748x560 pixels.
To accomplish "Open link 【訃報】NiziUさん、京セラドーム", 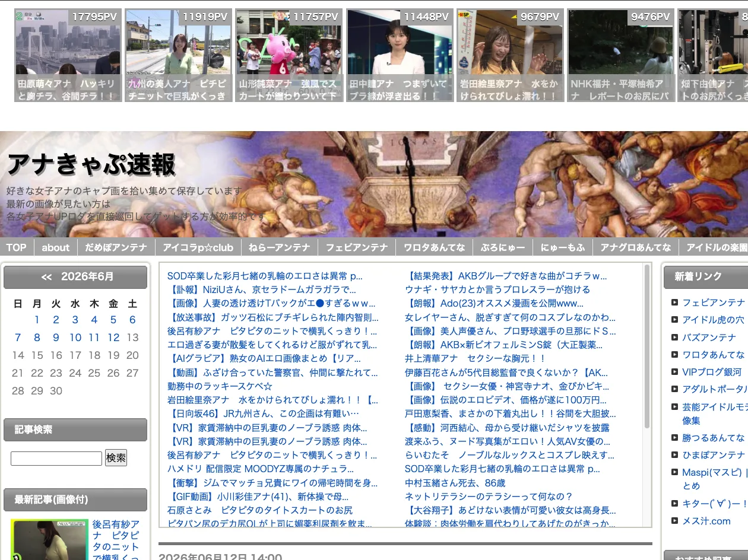I will click(262, 289).
